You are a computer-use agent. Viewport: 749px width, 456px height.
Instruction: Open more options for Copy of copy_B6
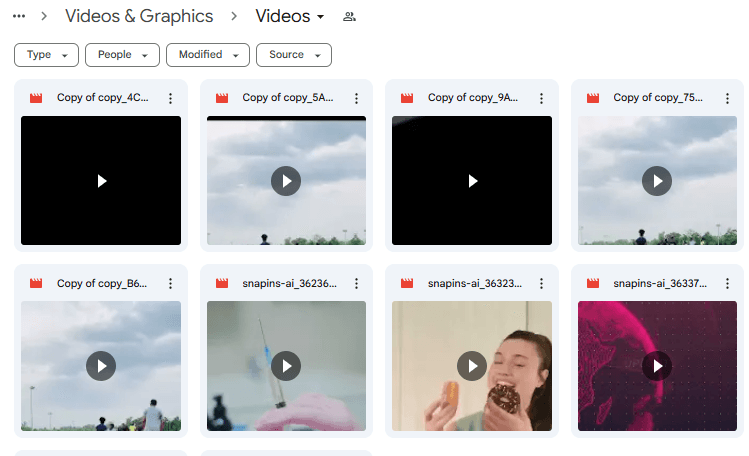coord(171,284)
